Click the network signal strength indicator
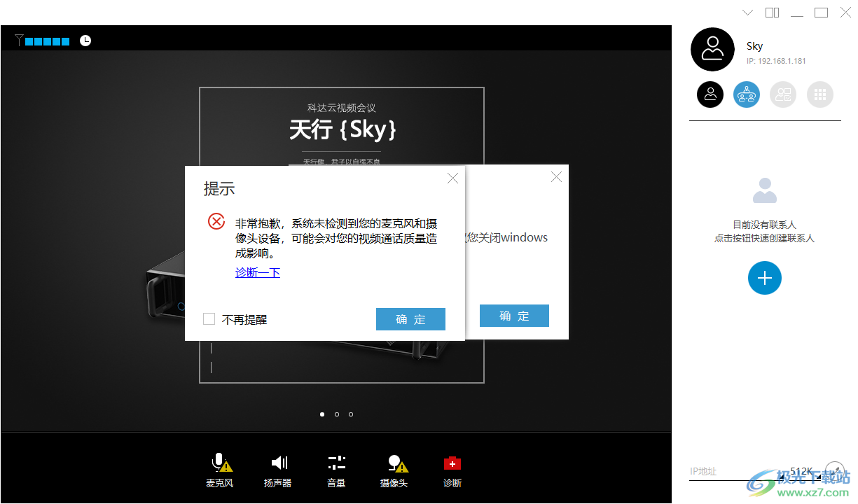Viewport: 858px width, 504px height. coord(42,41)
